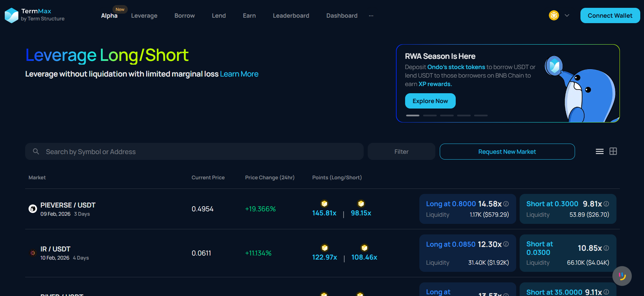The image size is (644, 296).
Task: Click info icon beside PIEVERSE short 9.81x
Action: click(606, 204)
